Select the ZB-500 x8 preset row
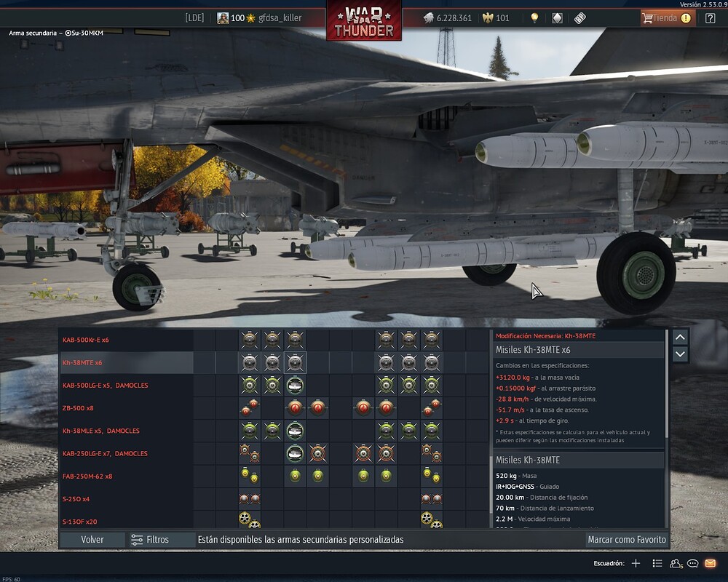The image size is (728, 582). [x=126, y=408]
